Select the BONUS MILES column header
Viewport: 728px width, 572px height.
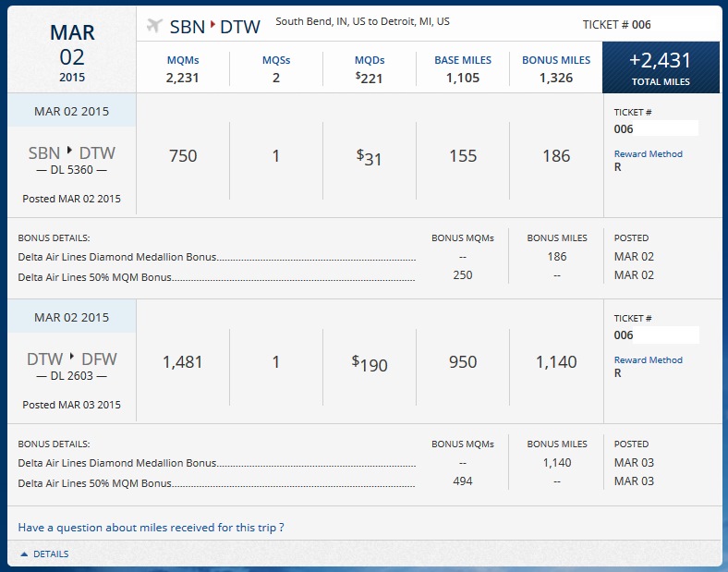(x=556, y=60)
